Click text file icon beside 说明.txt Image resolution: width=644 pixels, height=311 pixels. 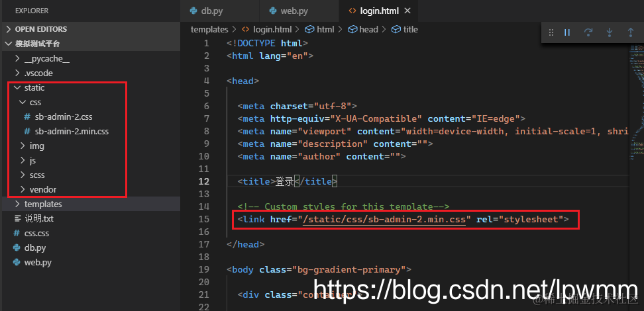(x=17, y=218)
